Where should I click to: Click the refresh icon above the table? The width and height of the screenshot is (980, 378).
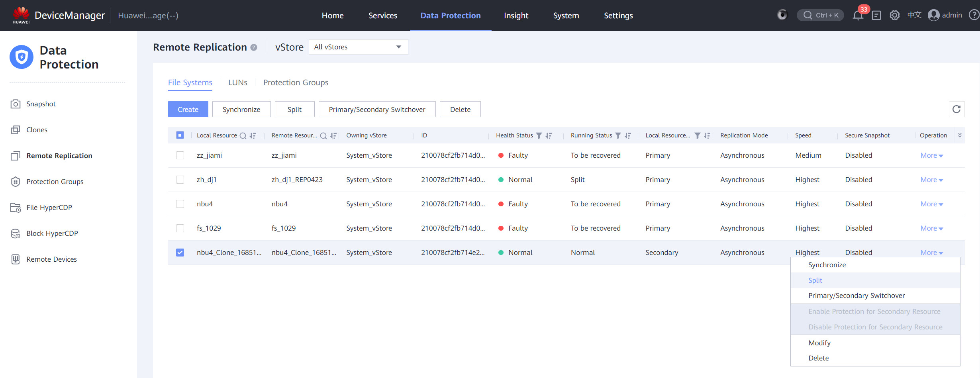(x=956, y=109)
